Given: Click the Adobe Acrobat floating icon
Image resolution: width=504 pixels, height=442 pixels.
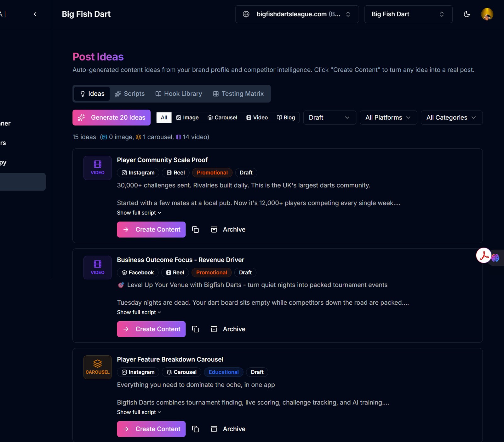Looking at the screenshot, I should [484, 255].
